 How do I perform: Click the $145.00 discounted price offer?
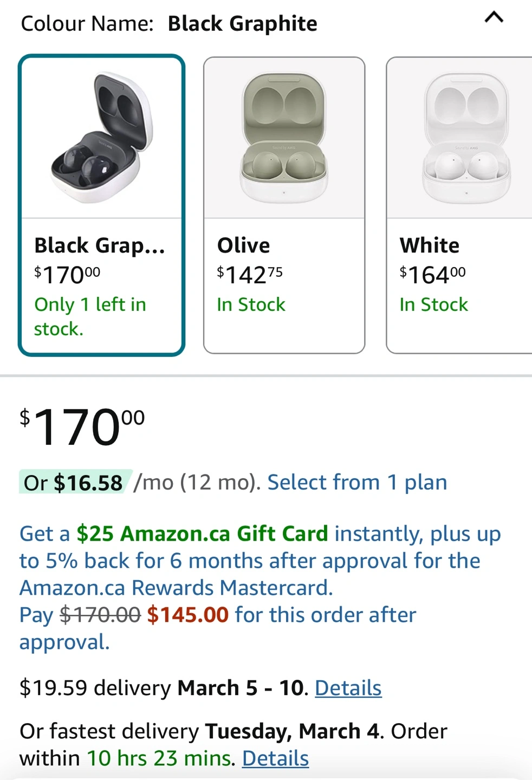click(x=187, y=615)
